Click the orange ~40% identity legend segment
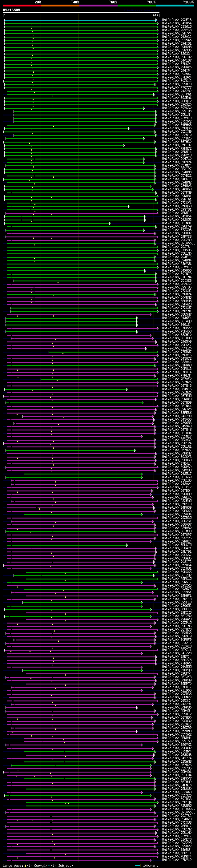Viewport: 197px width, 868px height. click(60, 6)
